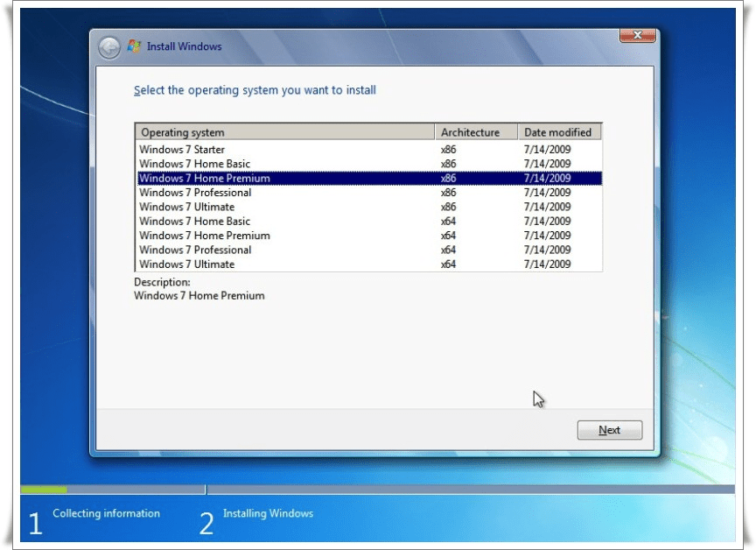
Task: Sort by the Operating system column header
Action: pos(284,132)
